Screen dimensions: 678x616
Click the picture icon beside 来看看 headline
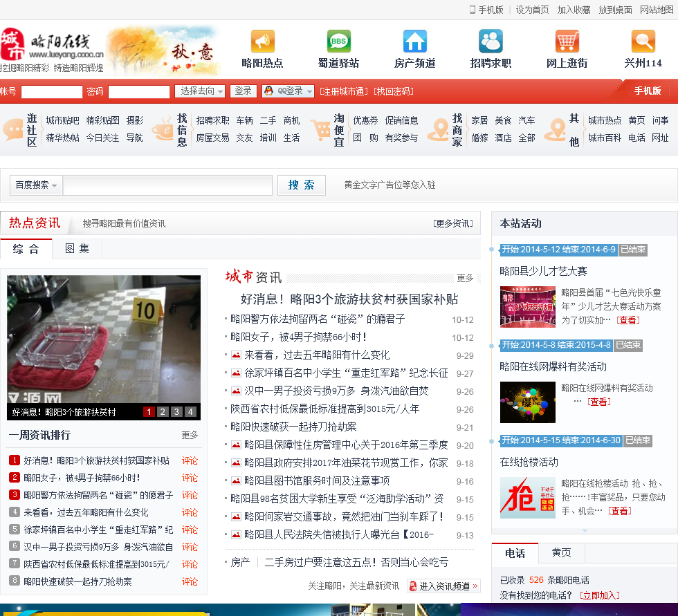(236, 355)
